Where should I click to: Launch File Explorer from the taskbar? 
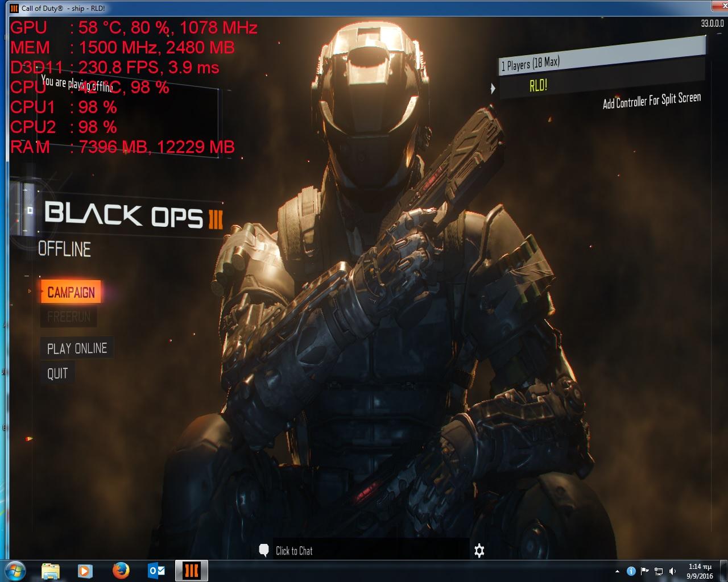tap(51, 571)
